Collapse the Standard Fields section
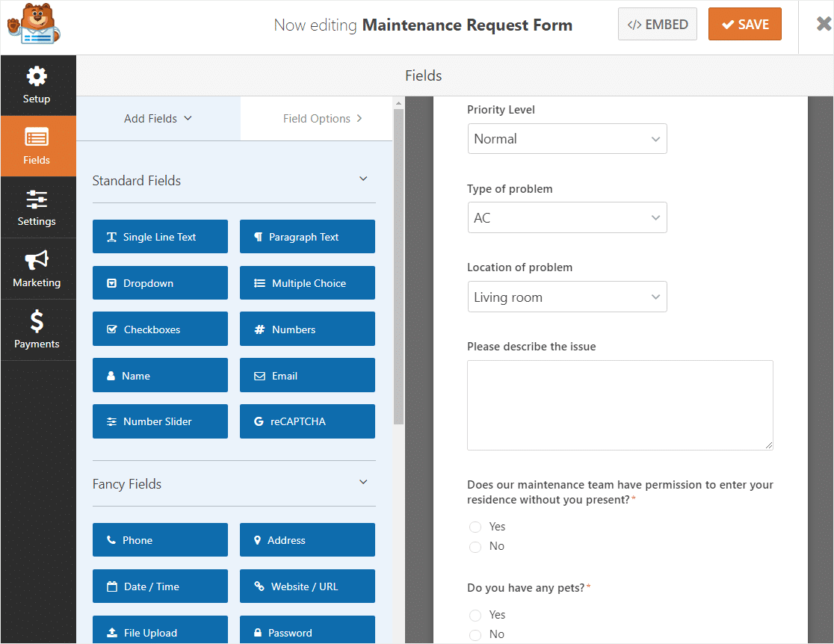The image size is (834, 644). [x=363, y=179]
